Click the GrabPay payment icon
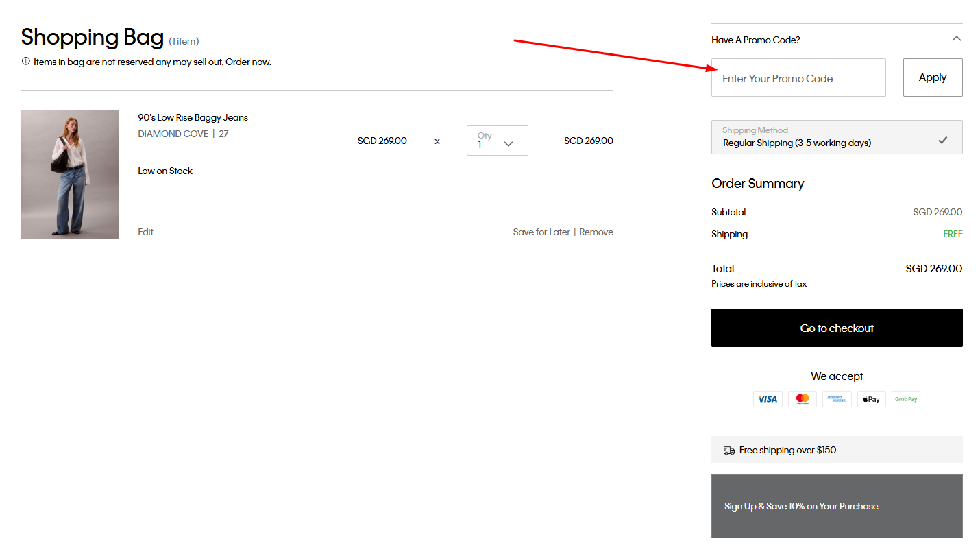980x552 pixels. click(905, 399)
